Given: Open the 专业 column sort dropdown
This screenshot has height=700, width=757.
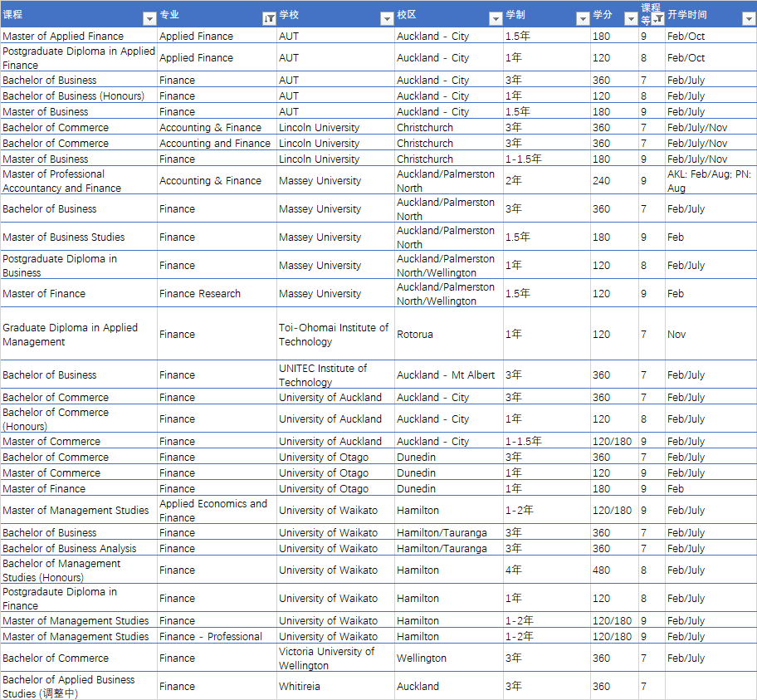Looking at the screenshot, I should point(269,19).
